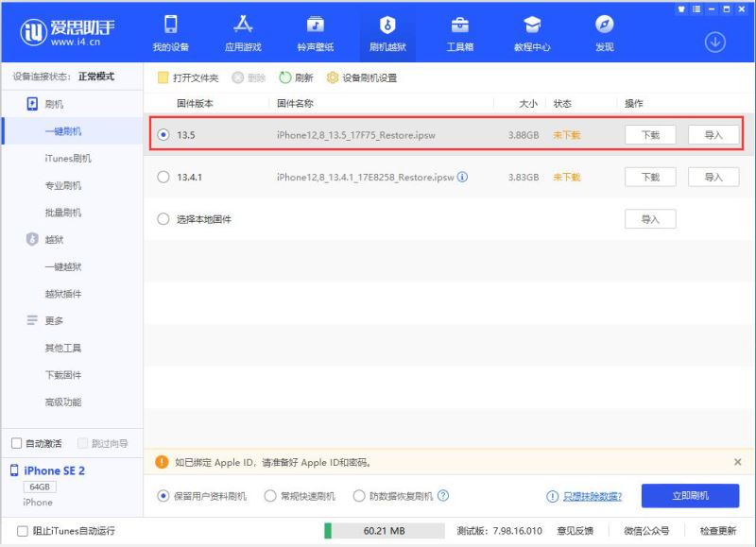Open the 铃声壁纸 ringtones and wallpapers section
Screen dimensions: 756x547
pos(316,33)
